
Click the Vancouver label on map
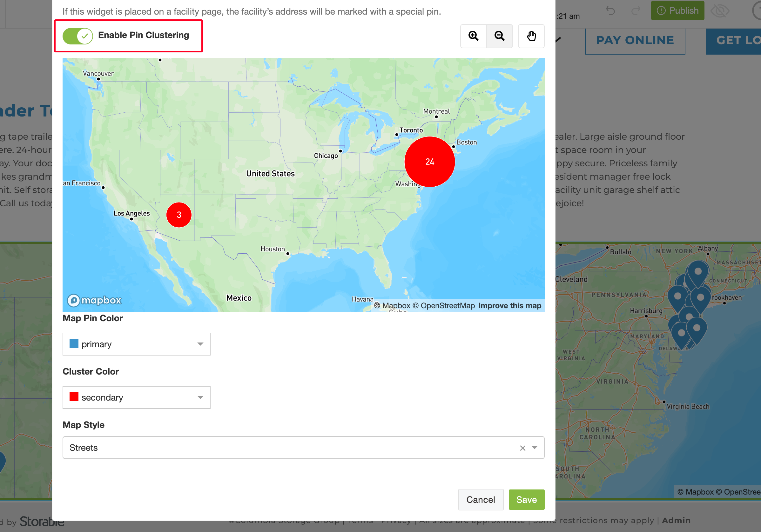[98, 74]
